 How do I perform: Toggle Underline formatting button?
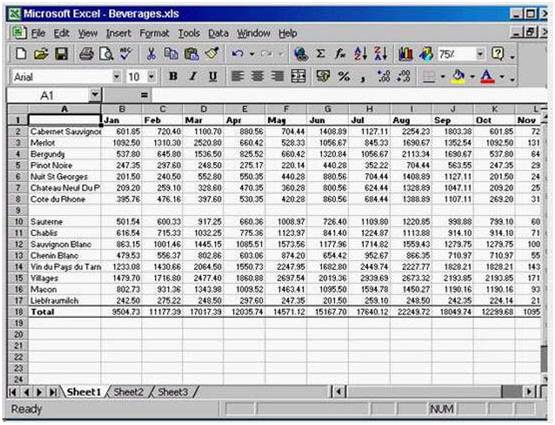[x=213, y=76]
